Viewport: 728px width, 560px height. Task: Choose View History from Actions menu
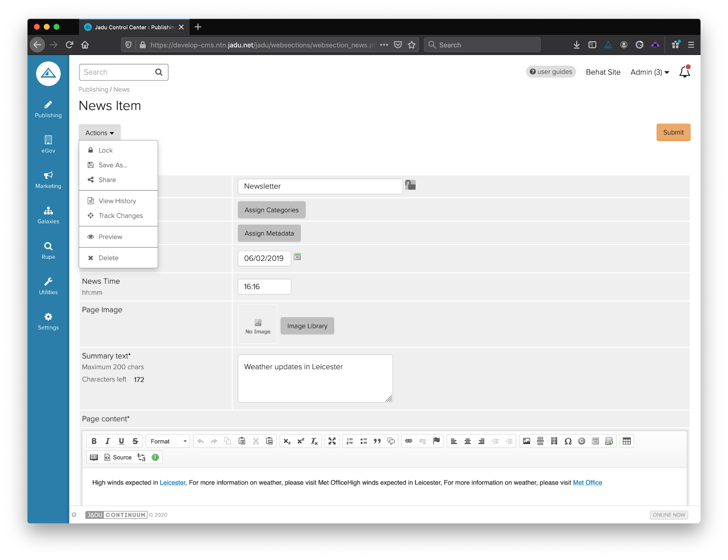[117, 201]
